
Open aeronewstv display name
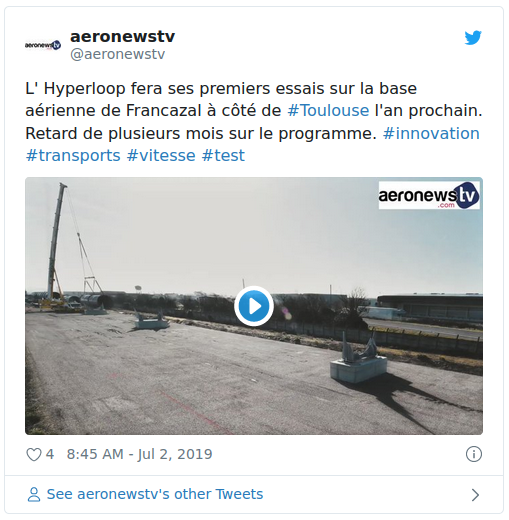[x=122, y=36]
